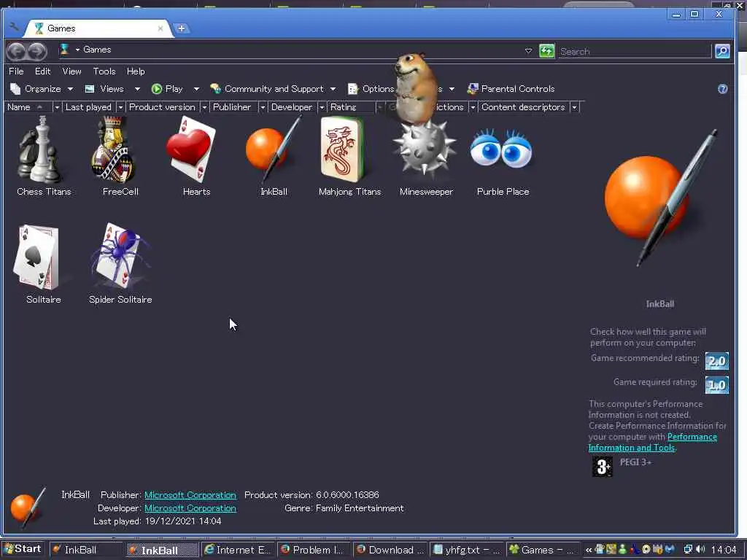The width and height of the screenshot is (747, 560).
Task: Click the search magnifier button
Action: point(722,51)
